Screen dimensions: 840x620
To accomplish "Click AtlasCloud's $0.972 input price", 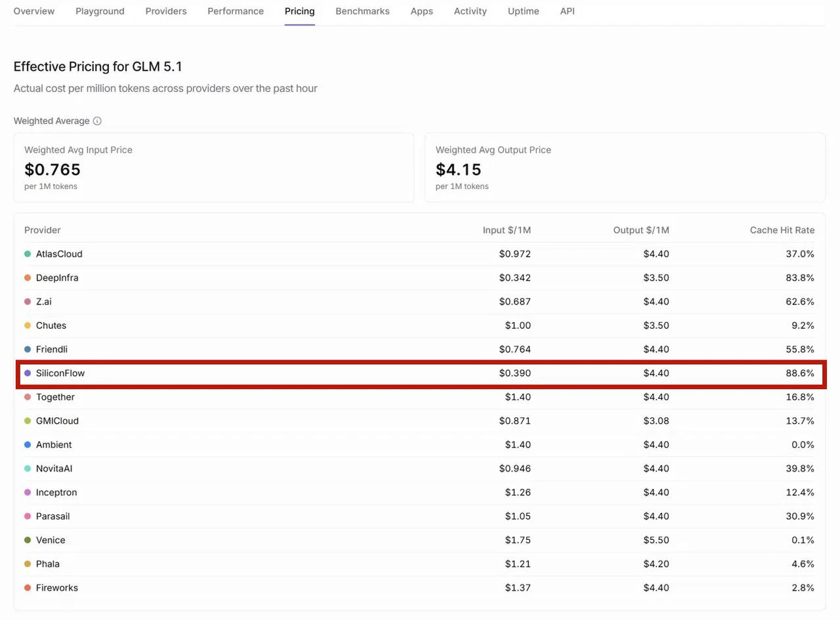I will tap(515, 254).
